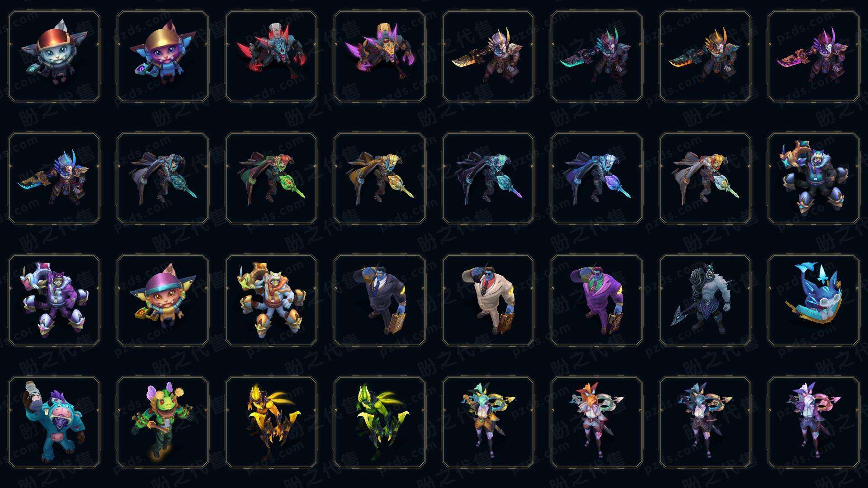The width and height of the screenshot is (868, 488).
Task: Select the white-and-gold multi-armed robot skin
Action: (x=271, y=300)
